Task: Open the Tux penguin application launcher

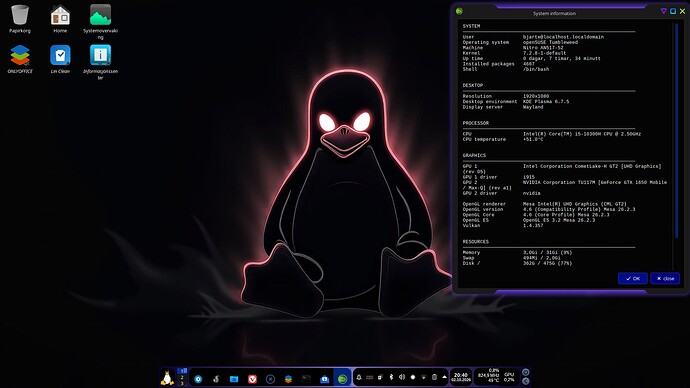Action: (x=167, y=378)
